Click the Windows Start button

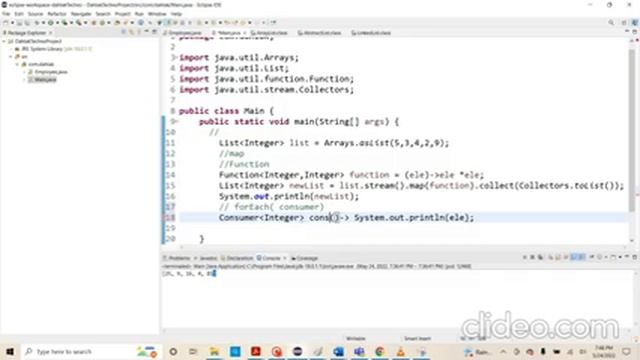pyautogui.click(x=10, y=351)
